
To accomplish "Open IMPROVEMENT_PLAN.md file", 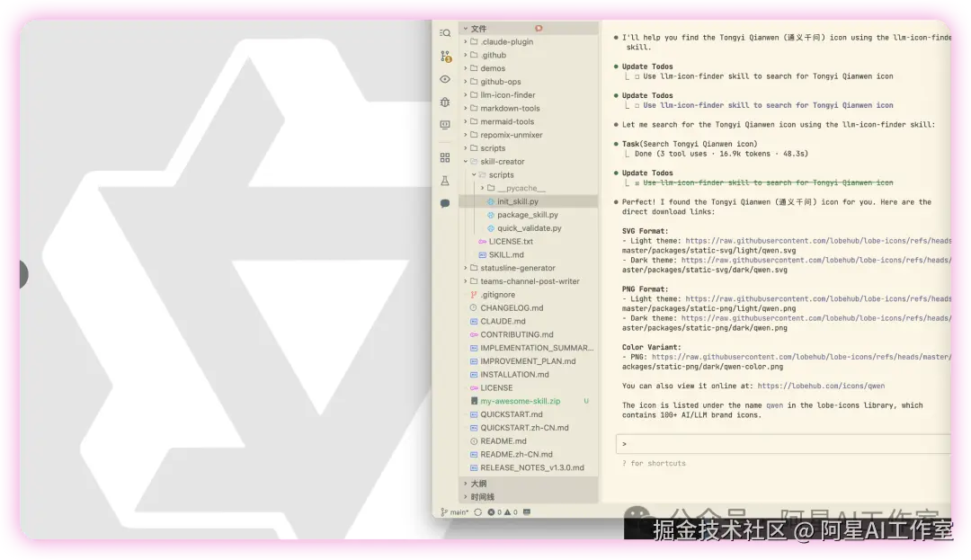I will coord(529,360).
